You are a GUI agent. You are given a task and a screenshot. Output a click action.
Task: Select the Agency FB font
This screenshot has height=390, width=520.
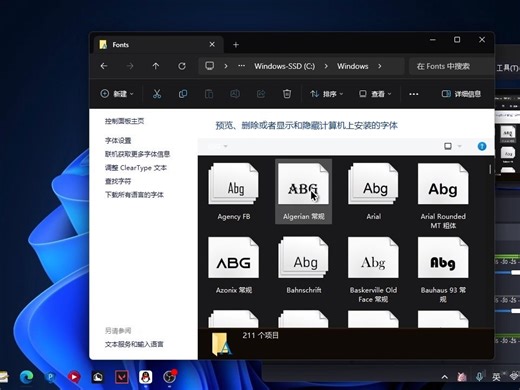[x=234, y=191]
